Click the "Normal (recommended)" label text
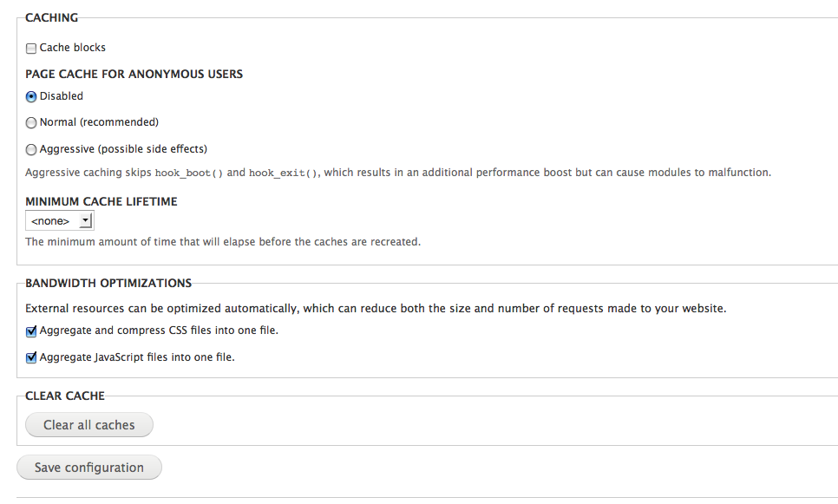Viewport: 838px width, 504px height. [99, 122]
